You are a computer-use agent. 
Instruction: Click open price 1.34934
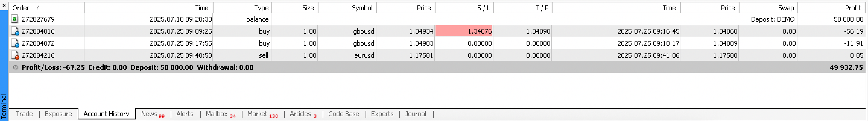[421, 31]
